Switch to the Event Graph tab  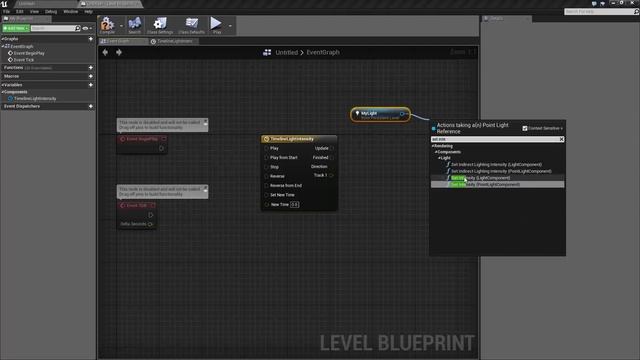tap(123, 41)
